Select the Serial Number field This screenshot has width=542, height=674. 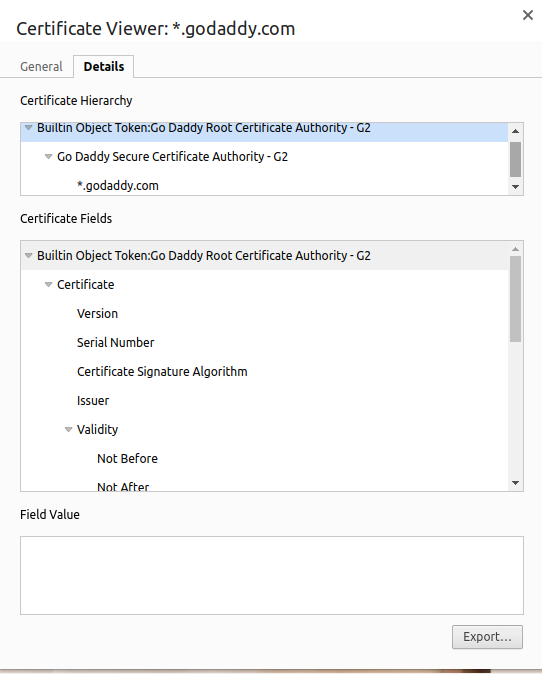click(115, 343)
